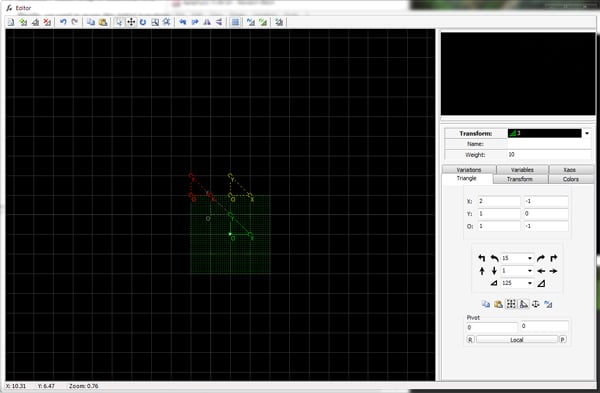Switch to the Xaos tab
600x393 pixels.
tap(570, 170)
